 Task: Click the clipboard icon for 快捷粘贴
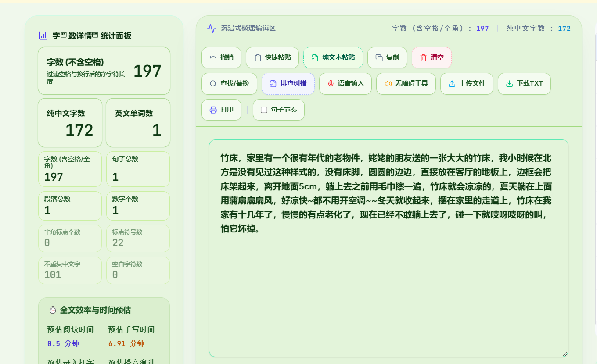click(x=258, y=57)
